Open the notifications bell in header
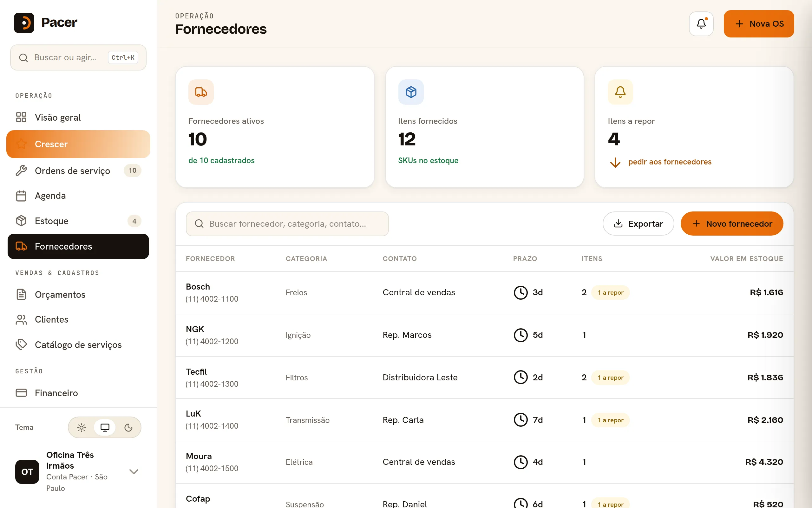 701,23
